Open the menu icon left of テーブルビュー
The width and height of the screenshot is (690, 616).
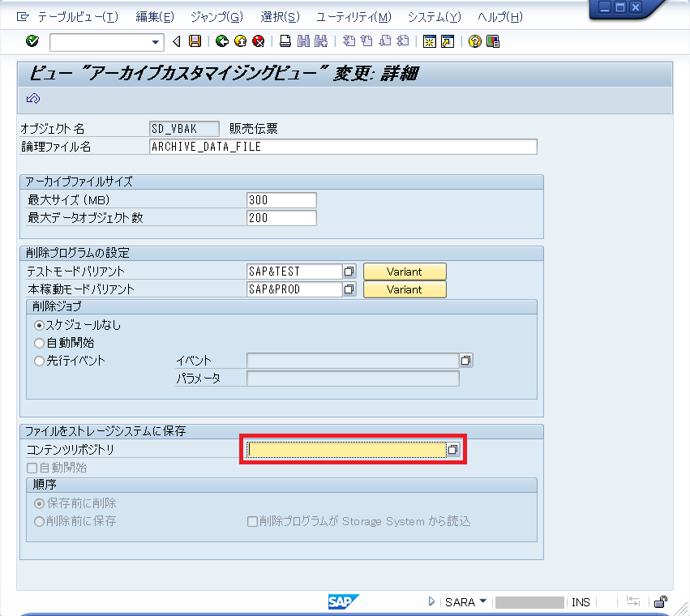(23, 17)
